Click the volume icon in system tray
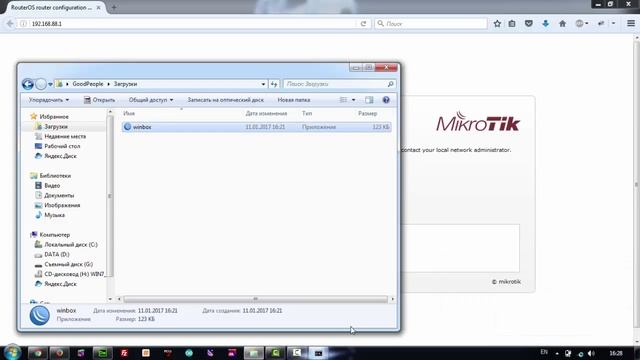This screenshot has width=640, height=360. tap(591, 353)
